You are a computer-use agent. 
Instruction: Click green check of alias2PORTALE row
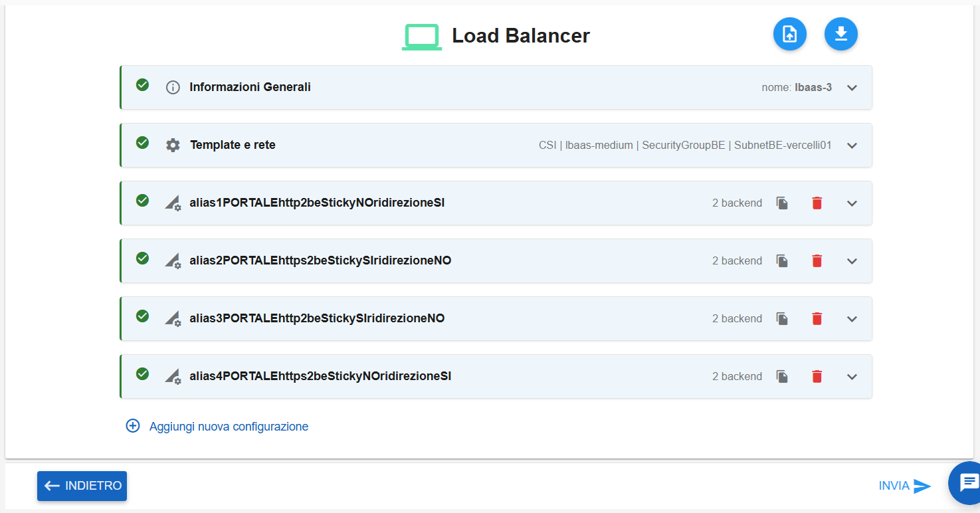(x=142, y=258)
